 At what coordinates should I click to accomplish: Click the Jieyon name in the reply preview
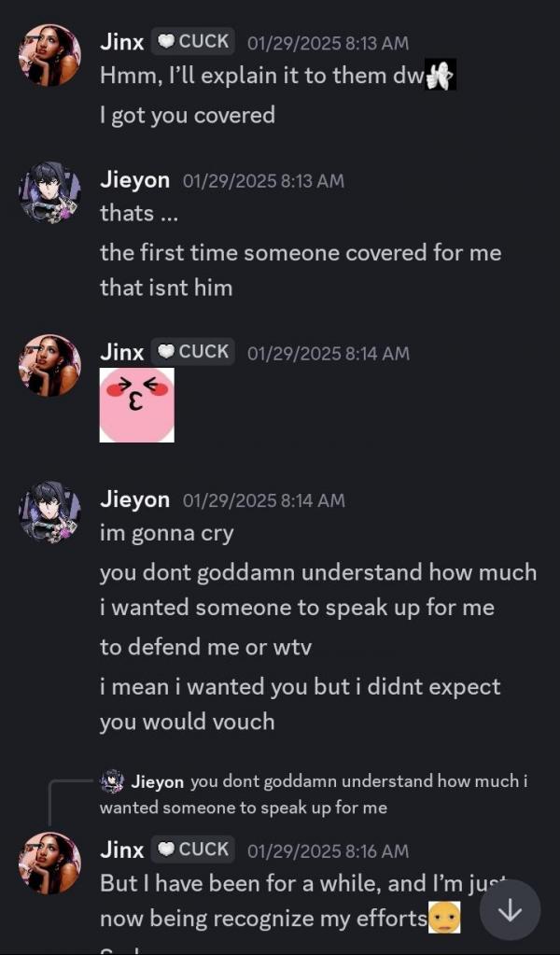pos(157,781)
